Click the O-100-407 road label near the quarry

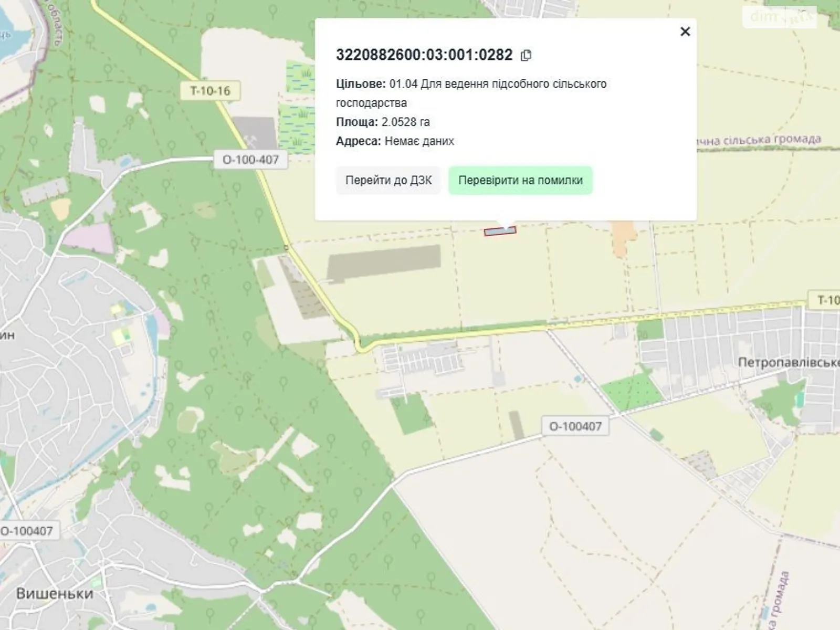250,160
